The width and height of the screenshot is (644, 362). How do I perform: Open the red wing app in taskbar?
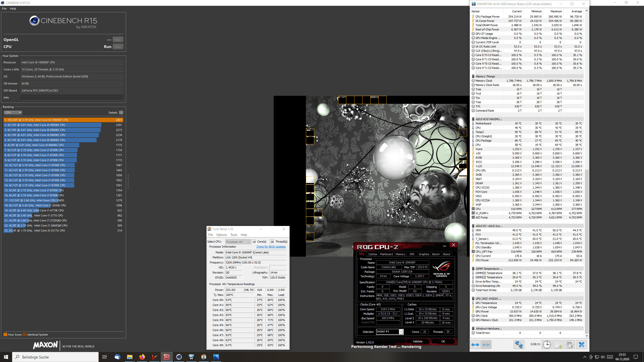154,357
